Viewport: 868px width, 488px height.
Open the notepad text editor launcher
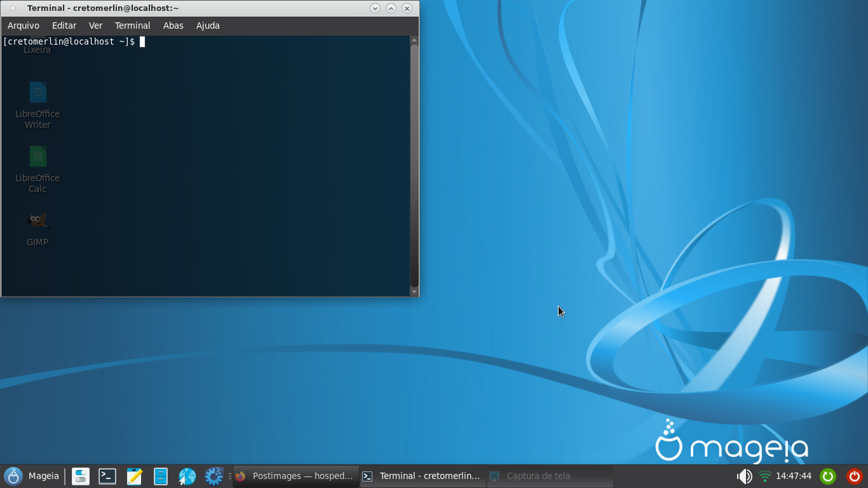(134, 476)
